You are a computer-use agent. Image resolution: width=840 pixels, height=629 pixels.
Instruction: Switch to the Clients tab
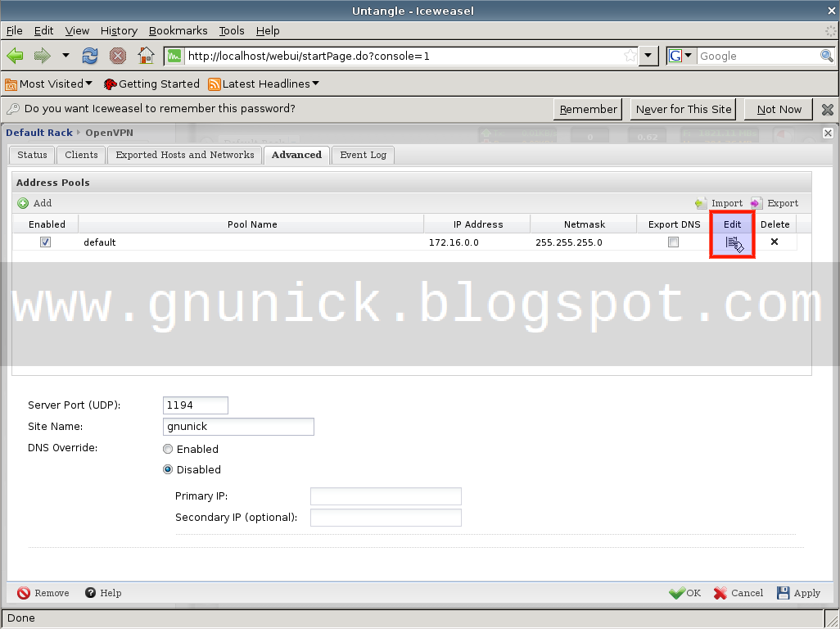click(80, 155)
